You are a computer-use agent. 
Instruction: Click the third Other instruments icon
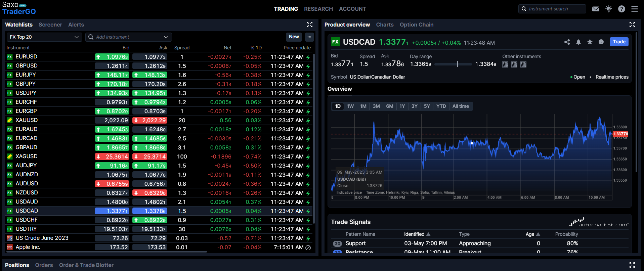point(523,64)
